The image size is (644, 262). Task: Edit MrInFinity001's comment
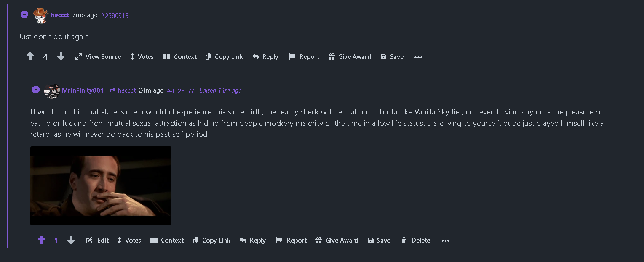(97, 241)
